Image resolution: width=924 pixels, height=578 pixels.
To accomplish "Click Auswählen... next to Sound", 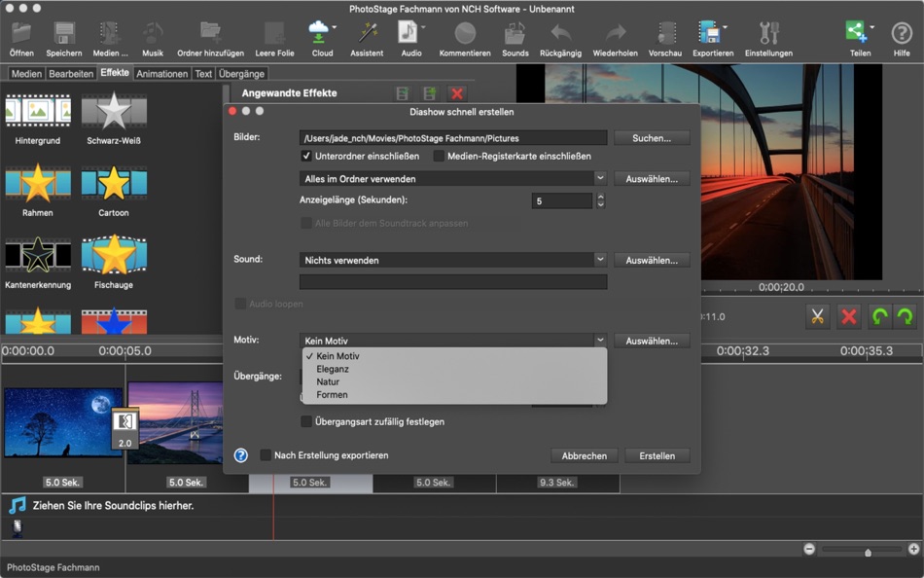I will pyautogui.click(x=652, y=260).
